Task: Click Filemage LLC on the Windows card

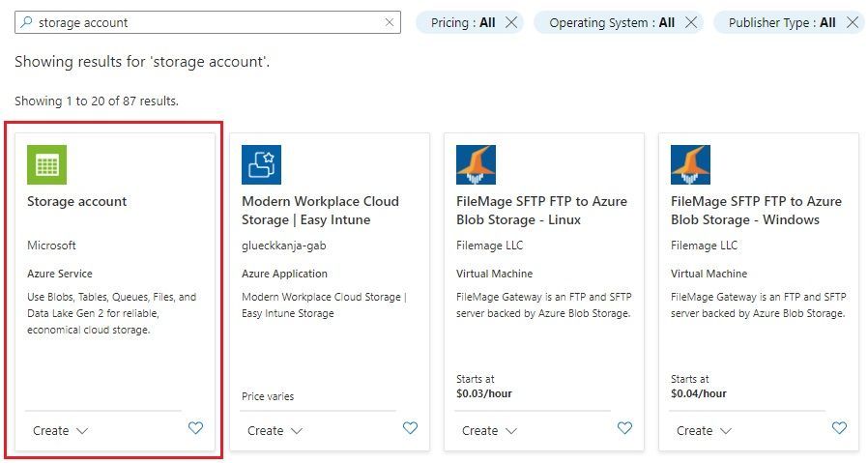Action: coord(704,245)
